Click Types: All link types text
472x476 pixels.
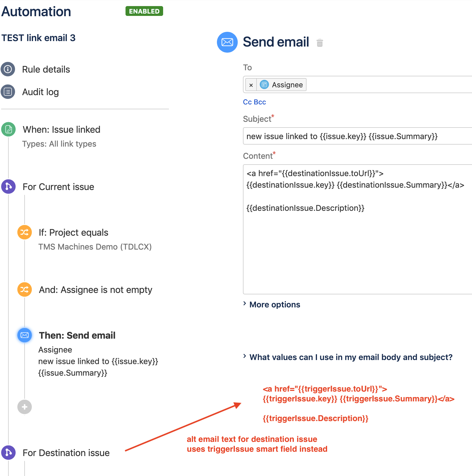pyautogui.click(x=59, y=144)
